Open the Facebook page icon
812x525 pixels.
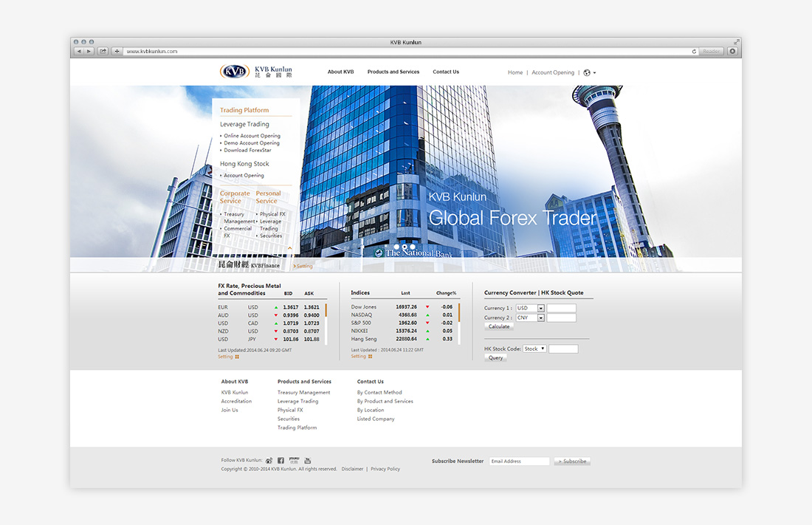tap(281, 461)
